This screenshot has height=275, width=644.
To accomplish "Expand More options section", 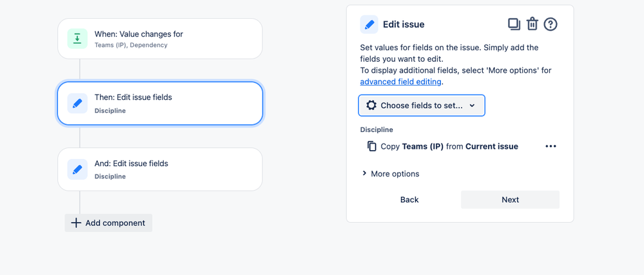I will click(391, 174).
